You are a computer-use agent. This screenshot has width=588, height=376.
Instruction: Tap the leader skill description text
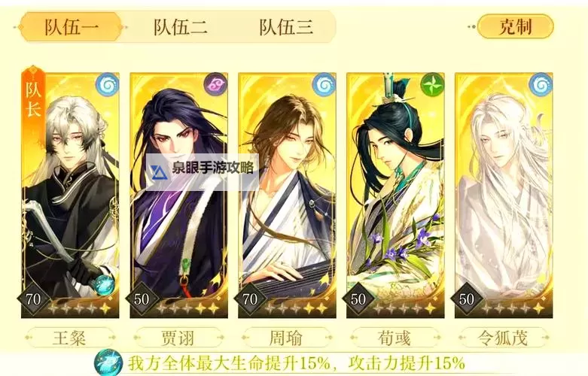(296, 363)
